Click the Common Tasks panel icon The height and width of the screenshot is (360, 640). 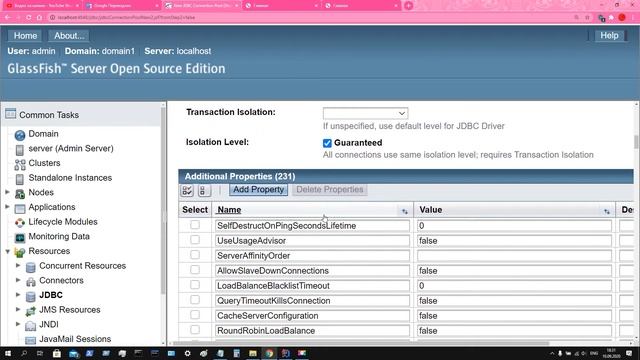point(11,114)
